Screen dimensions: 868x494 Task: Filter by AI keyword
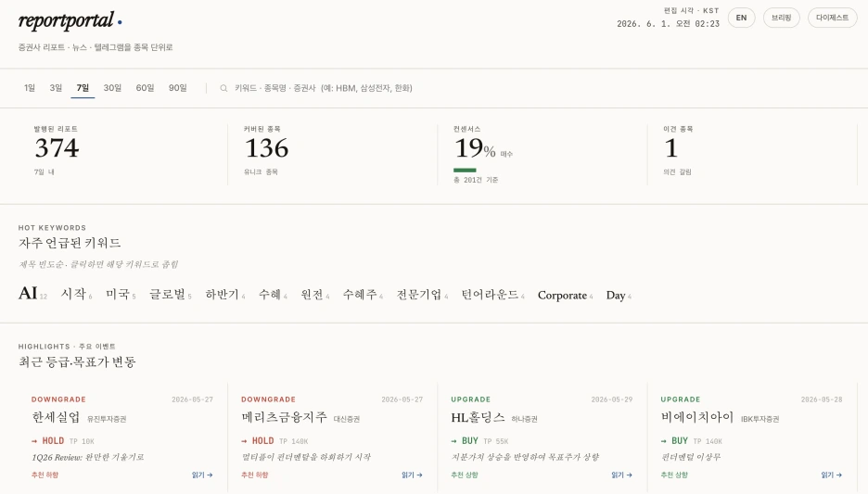32,293
